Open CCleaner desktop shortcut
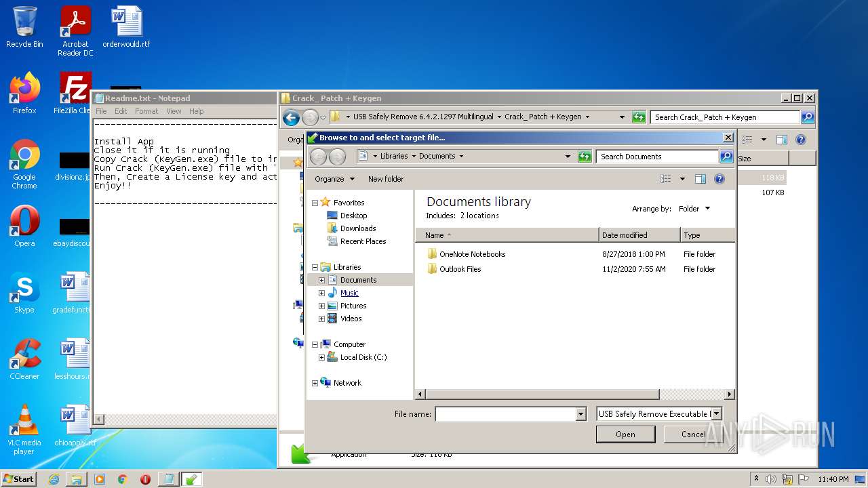This screenshot has width=868, height=488. click(x=24, y=359)
